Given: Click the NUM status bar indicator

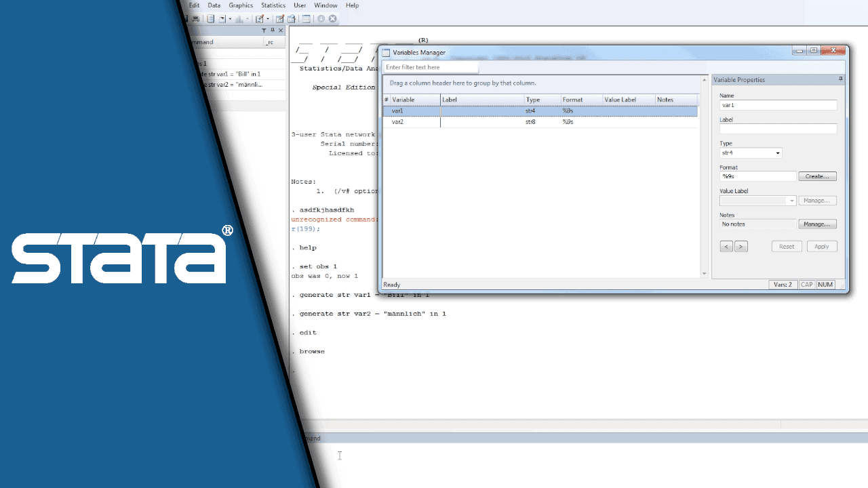Looking at the screenshot, I should point(825,285).
